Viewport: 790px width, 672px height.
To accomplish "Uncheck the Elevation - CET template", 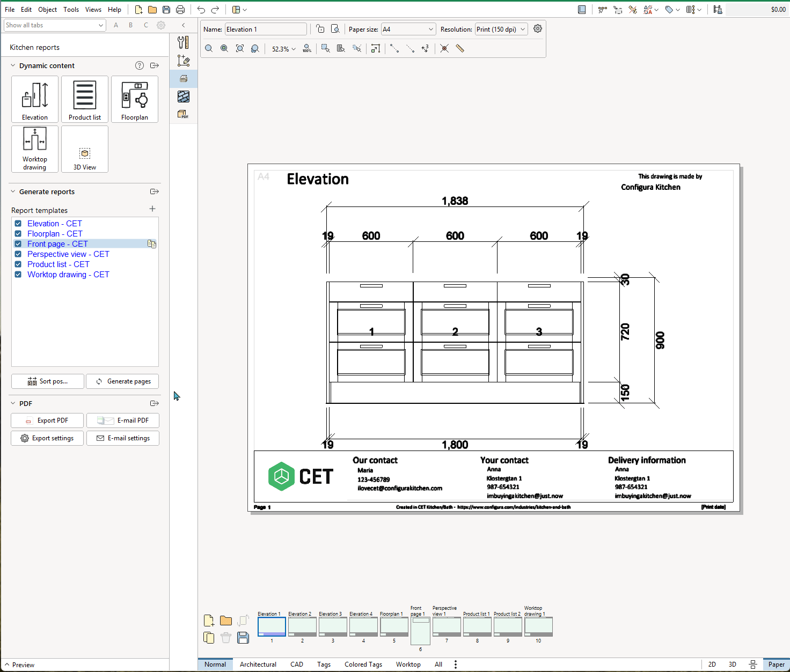I will click(x=18, y=224).
